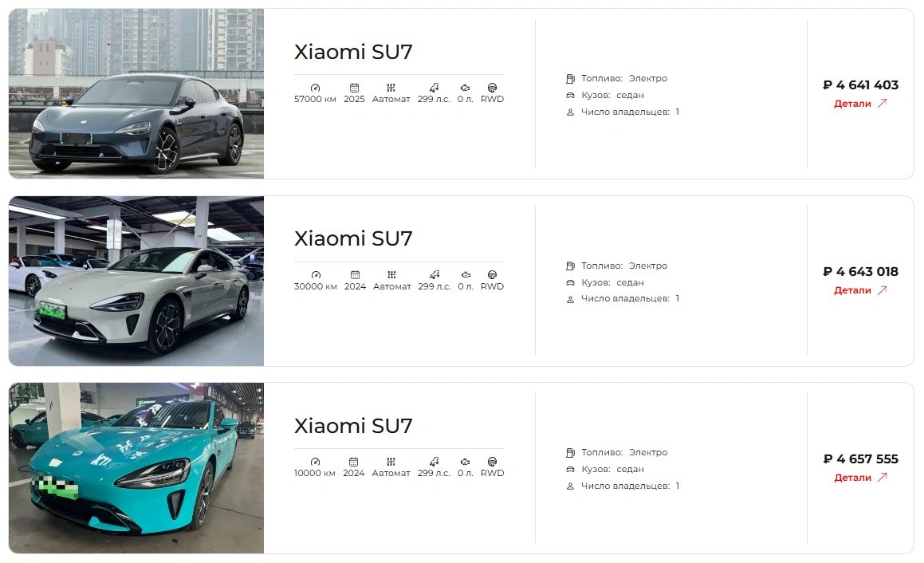Open the Xiaomi SU7 title with 10000 км mileage
The height and width of the screenshot is (563, 924).
[x=353, y=426]
